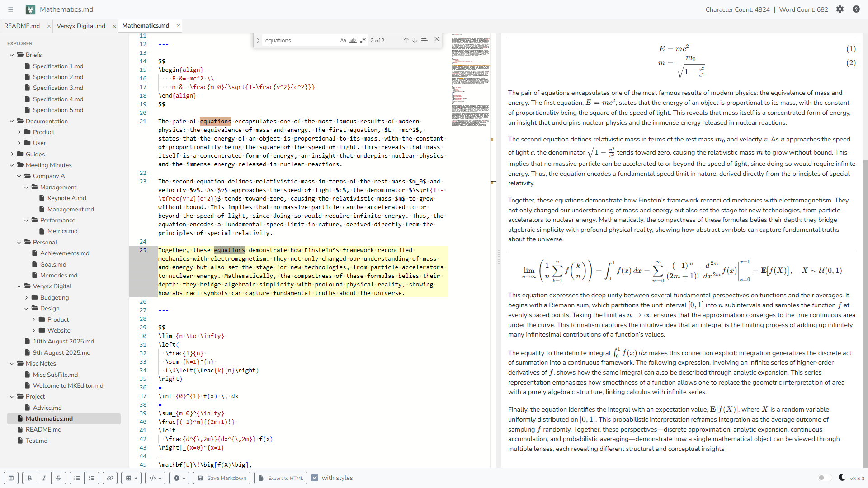
Task: Open Achievements.md file
Action: (65, 253)
